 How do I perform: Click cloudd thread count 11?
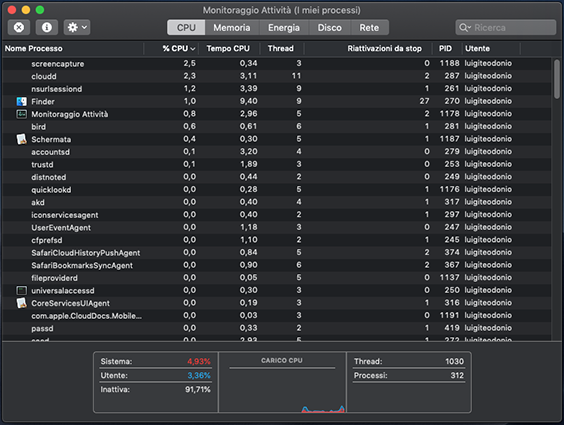click(296, 76)
